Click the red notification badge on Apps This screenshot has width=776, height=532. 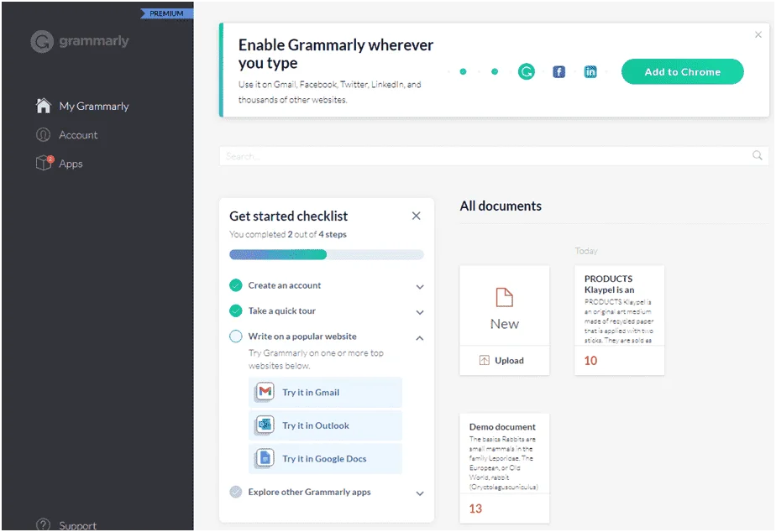click(50, 159)
